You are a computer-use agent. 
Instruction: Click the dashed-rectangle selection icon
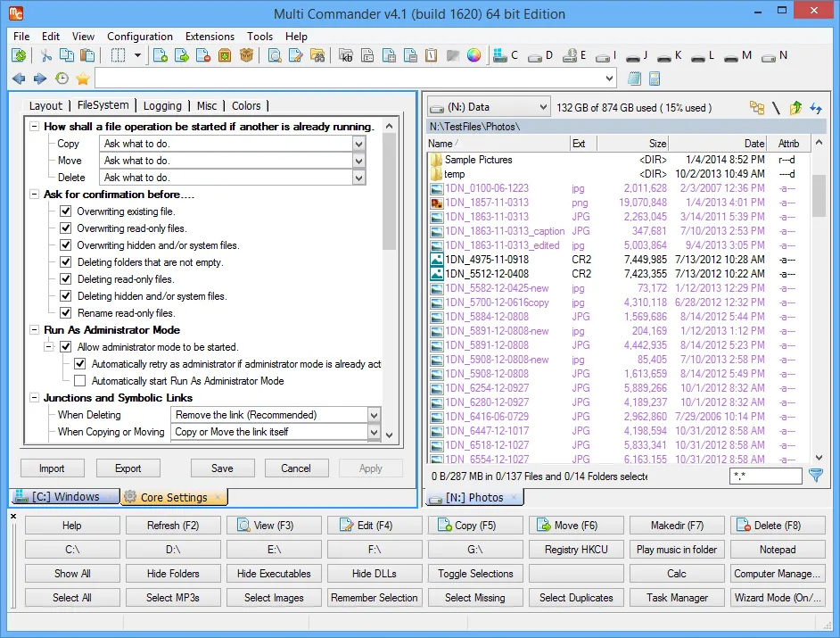click(118, 55)
